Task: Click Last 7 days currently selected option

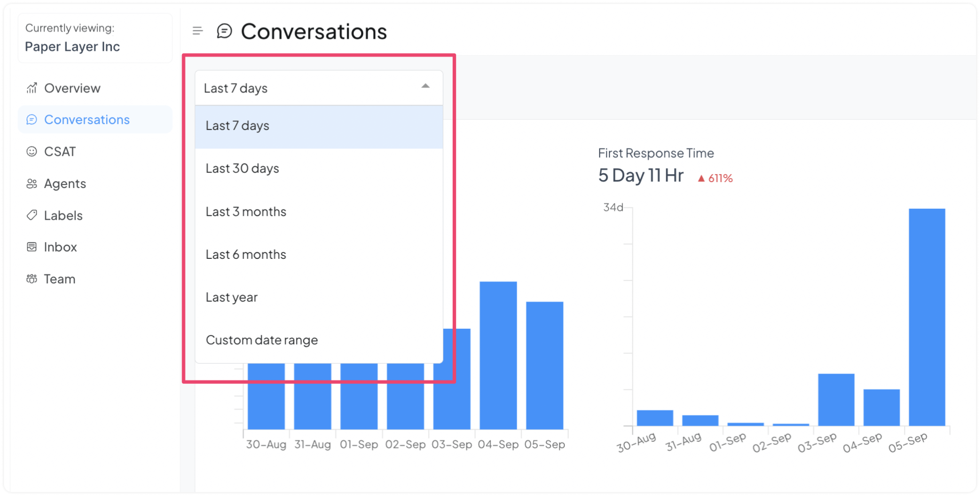Action: [318, 125]
